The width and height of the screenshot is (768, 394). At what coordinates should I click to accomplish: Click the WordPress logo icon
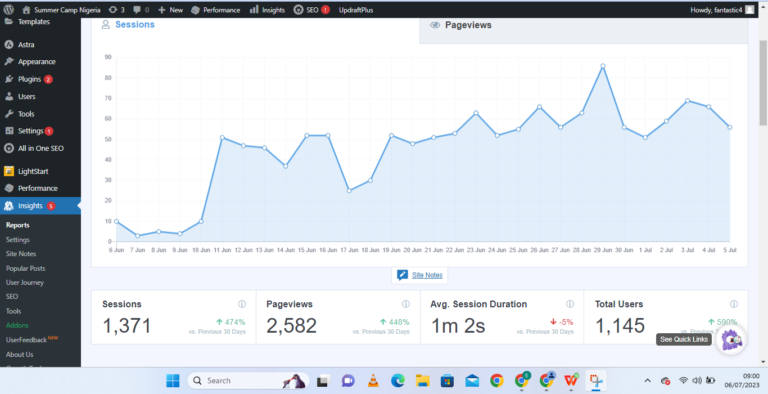pos(8,9)
